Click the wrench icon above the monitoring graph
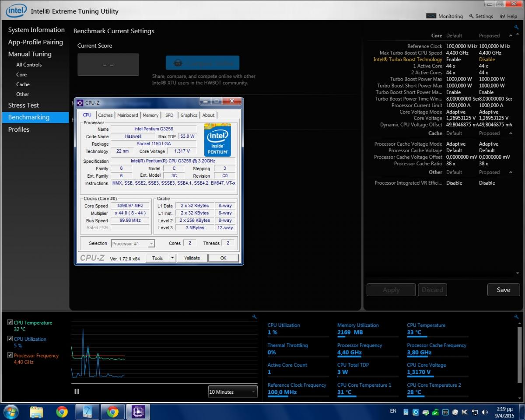The width and height of the screenshot is (525, 420). [x=255, y=317]
